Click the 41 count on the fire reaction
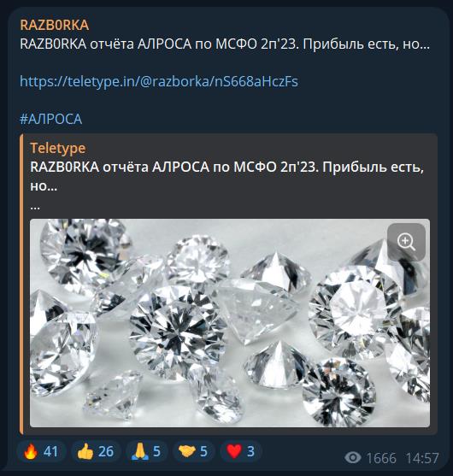Screen dimensions: 453x476 pyautogui.click(x=50, y=452)
